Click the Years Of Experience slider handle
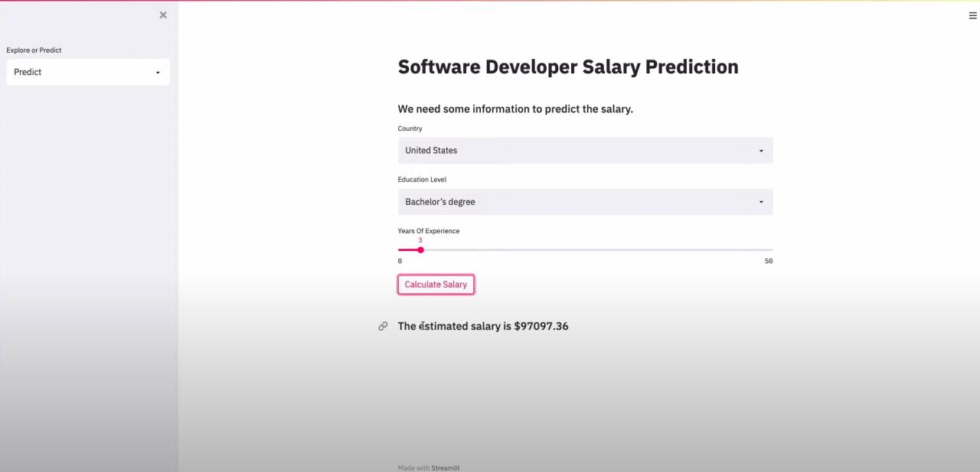This screenshot has height=472, width=980. point(420,250)
